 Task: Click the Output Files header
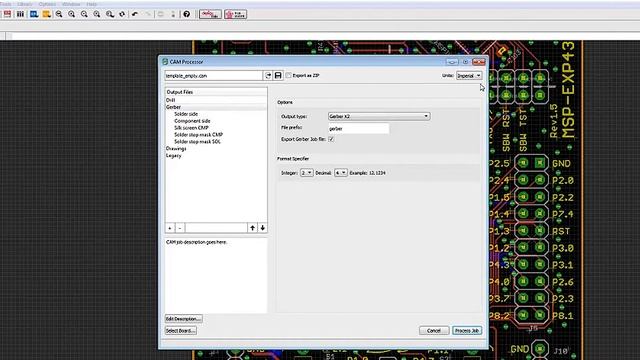coord(216,92)
